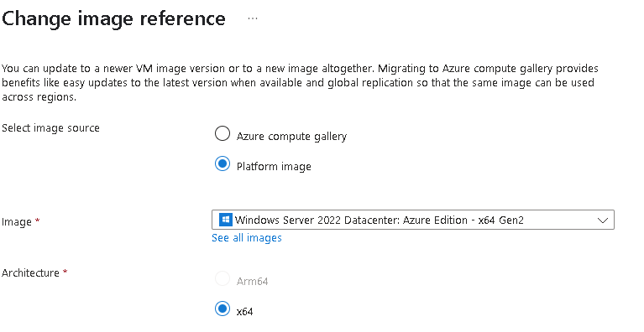Click the red asterisk beside Image
This screenshot has width=644, height=332.
click(38, 220)
